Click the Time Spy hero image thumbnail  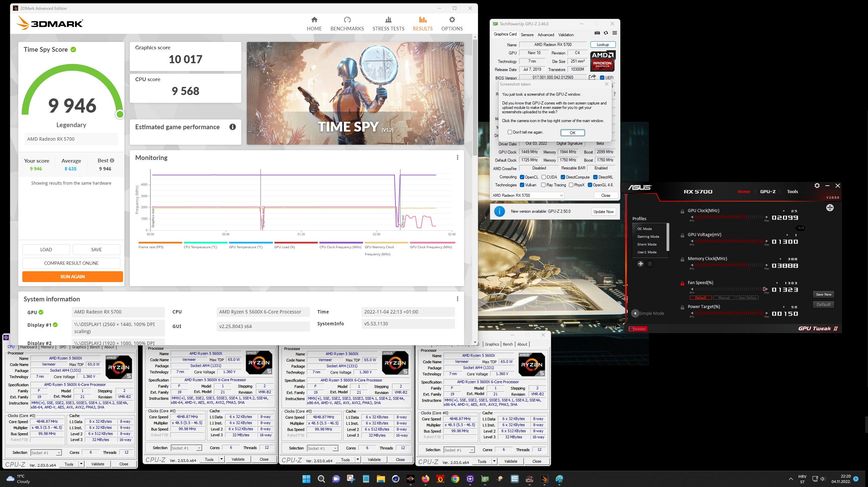pos(355,93)
